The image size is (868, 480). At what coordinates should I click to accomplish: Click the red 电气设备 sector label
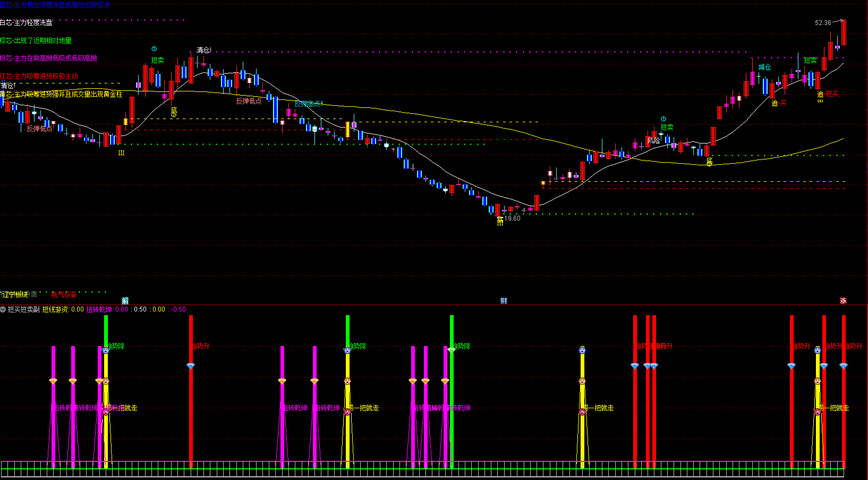pos(64,294)
